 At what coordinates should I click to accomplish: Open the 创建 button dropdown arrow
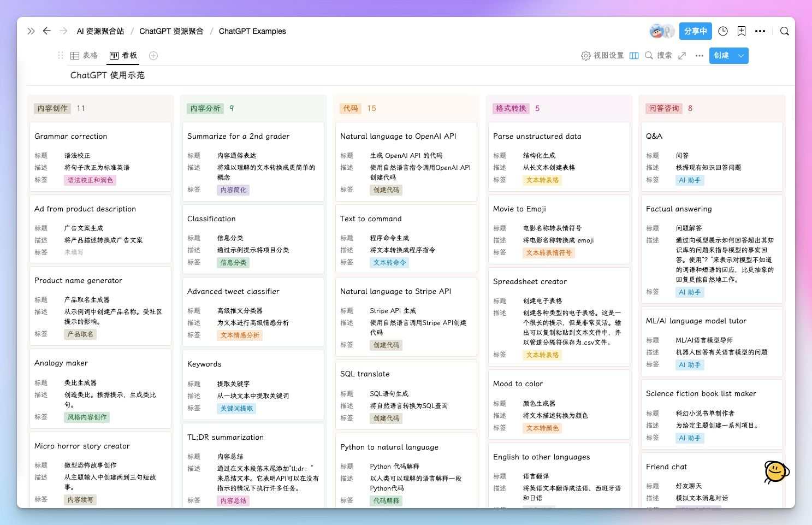(741, 56)
